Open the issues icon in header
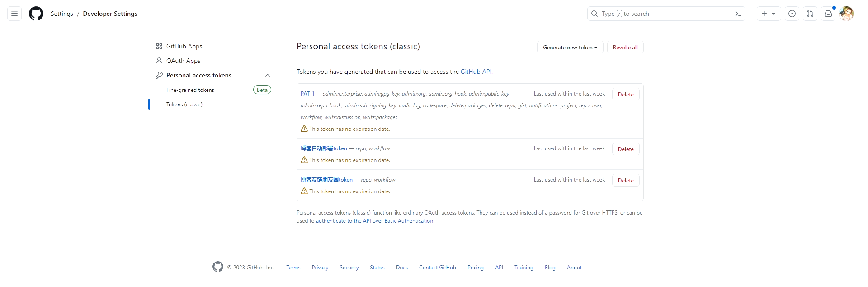Viewport: 868px width, 287px height. (792, 14)
